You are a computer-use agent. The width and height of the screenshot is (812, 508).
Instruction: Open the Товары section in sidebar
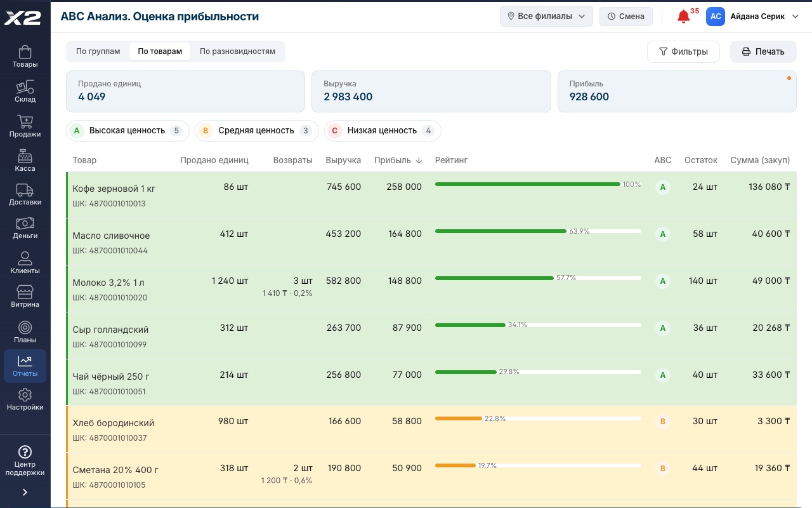(25, 57)
